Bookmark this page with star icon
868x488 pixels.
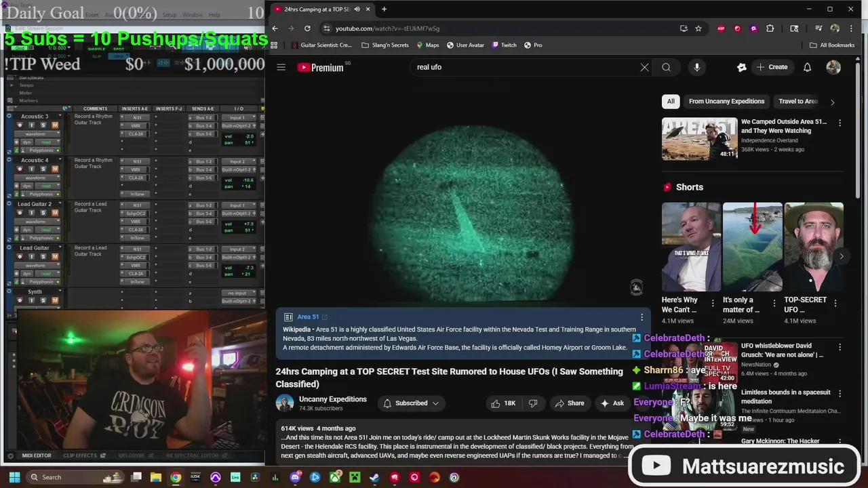698,28
